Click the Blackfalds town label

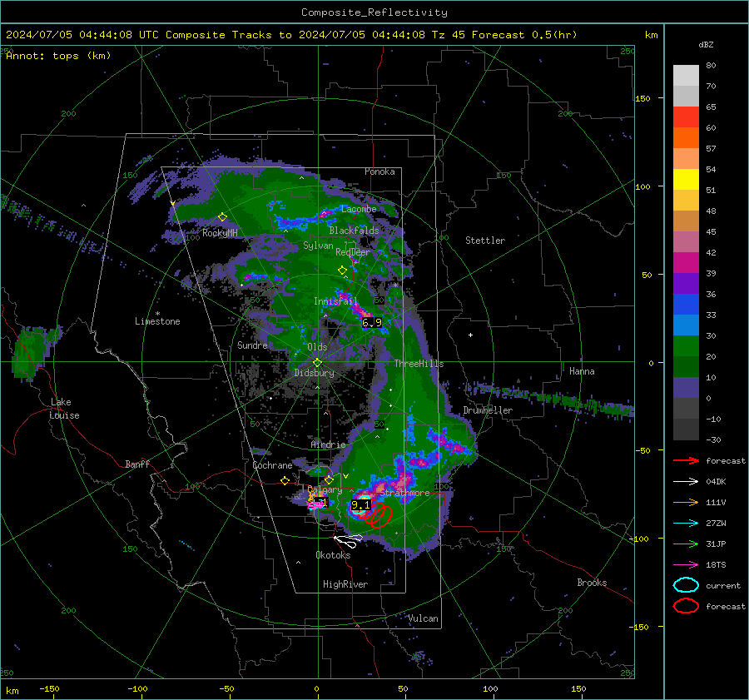coord(354,231)
